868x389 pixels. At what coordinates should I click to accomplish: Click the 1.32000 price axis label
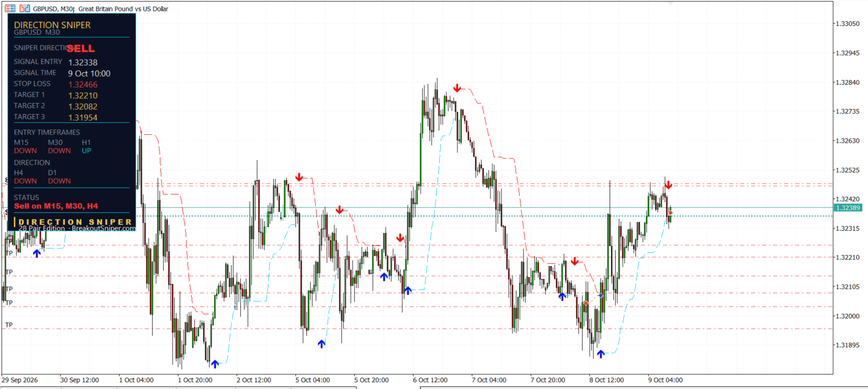click(848, 316)
